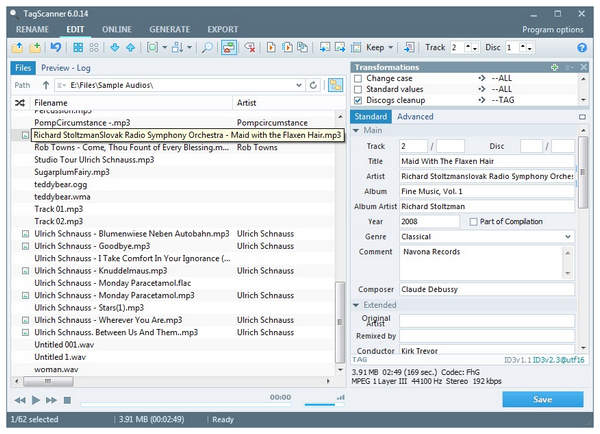Click the Files tab
Viewport: 600px width, 434px height.
tap(23, 68)
